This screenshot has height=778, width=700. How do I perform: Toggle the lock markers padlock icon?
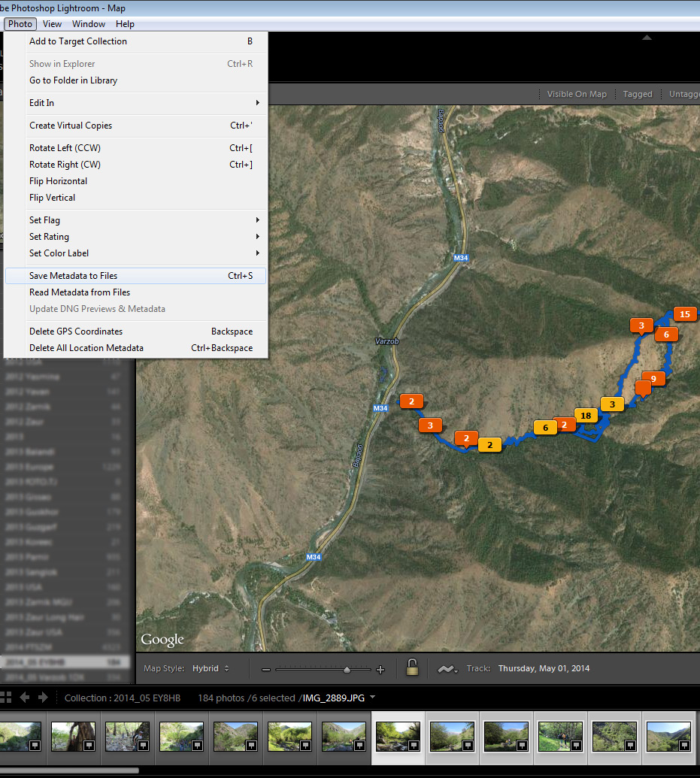[x=412, y=668]
